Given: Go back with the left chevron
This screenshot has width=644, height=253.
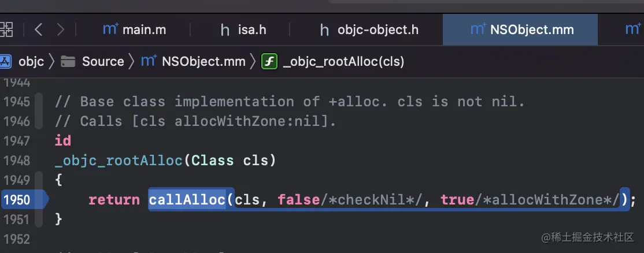Looking at the screenshot, I should tap(39, 29).
